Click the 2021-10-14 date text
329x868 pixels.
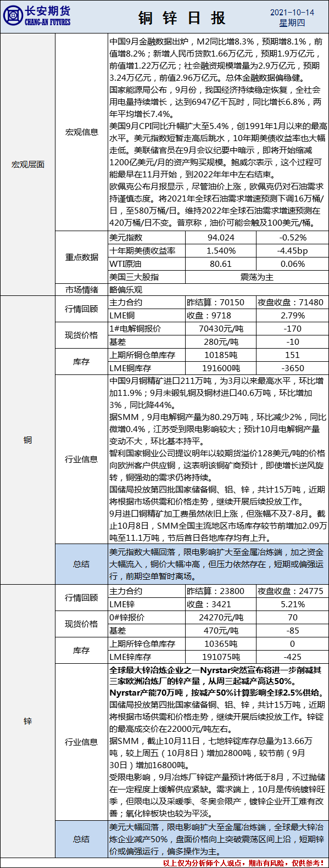pos(292,12)
